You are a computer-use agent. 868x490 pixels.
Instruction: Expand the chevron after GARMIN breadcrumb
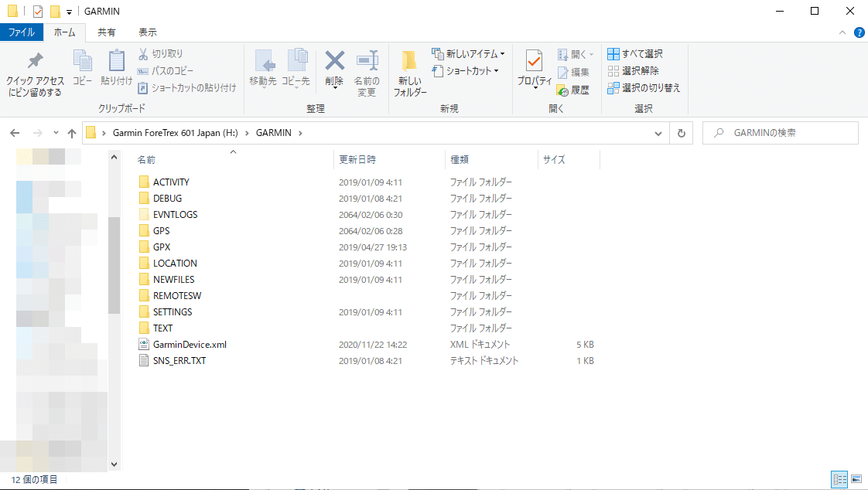pos(301,133)
